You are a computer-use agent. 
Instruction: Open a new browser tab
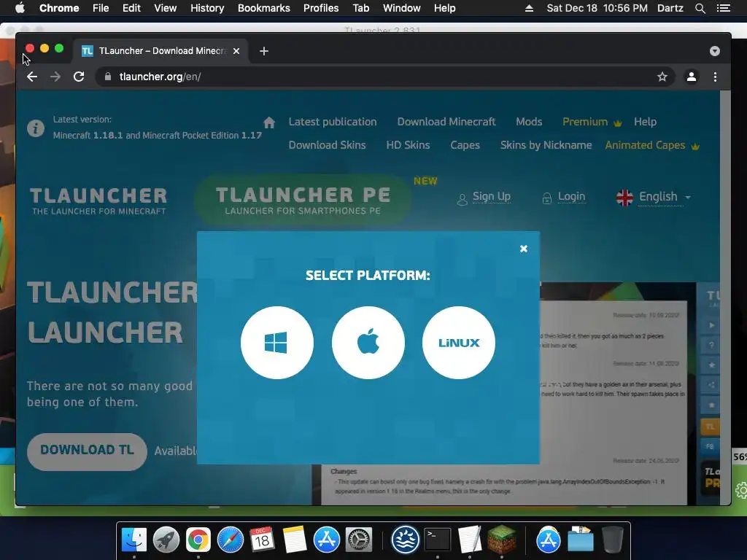(264, 51)
